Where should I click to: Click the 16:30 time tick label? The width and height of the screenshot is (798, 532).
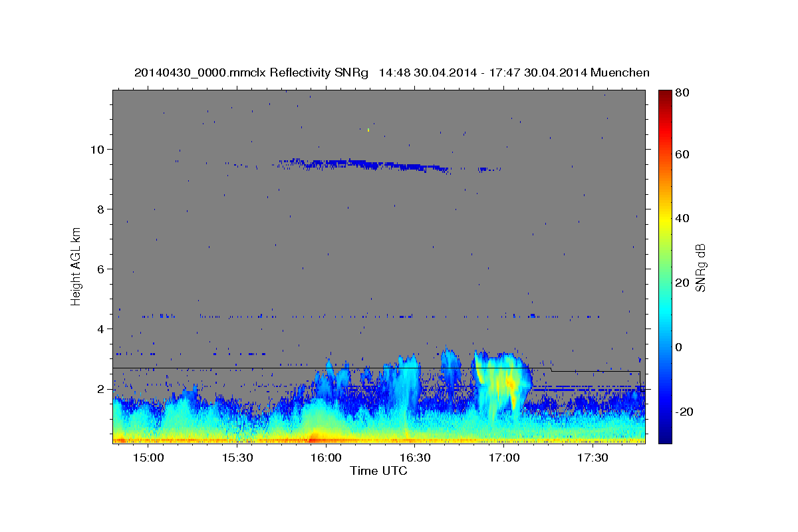click(x=415, y=458)
